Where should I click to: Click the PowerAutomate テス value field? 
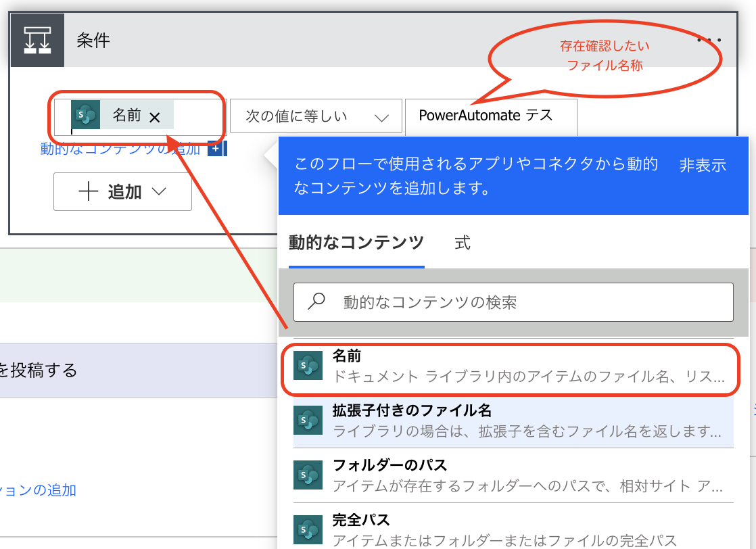[x=491, y=115]
